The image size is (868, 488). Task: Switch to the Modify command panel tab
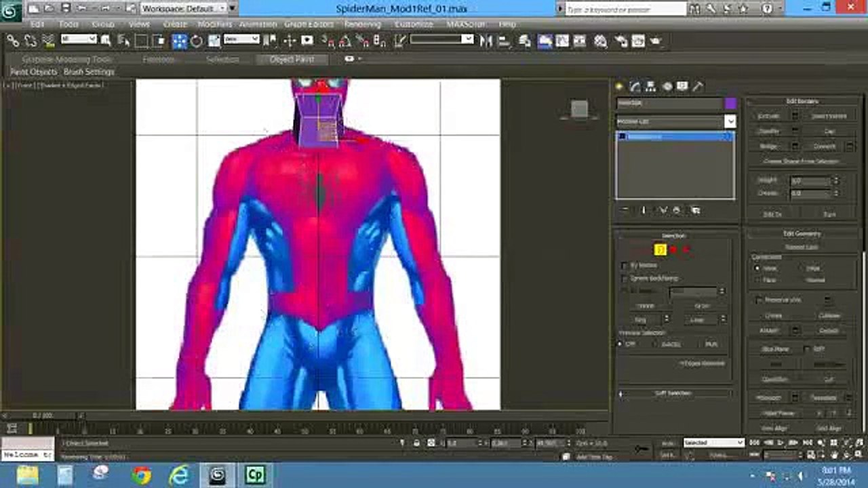(x=635, y=86)
